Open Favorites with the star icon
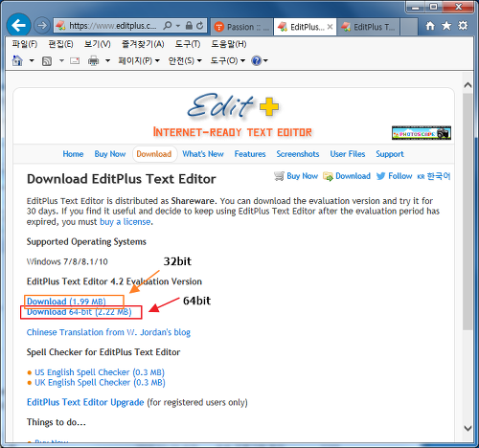The width and height of the screenshot is (479, 448). (x=446, y=26)
